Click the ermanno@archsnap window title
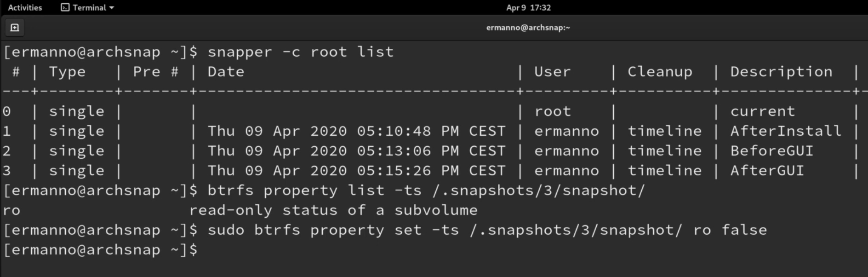Image resolution: width=868 pixels, height=277 pixels. 528,28
